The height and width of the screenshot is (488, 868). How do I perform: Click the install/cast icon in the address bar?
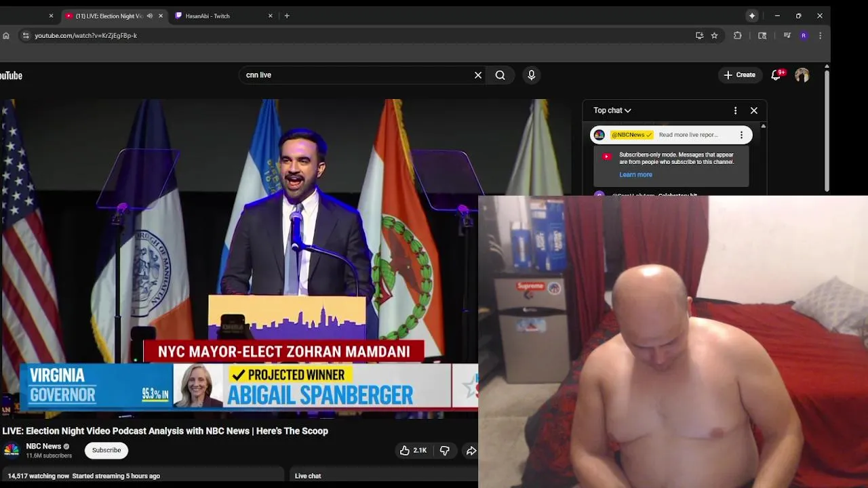[699, 35]
